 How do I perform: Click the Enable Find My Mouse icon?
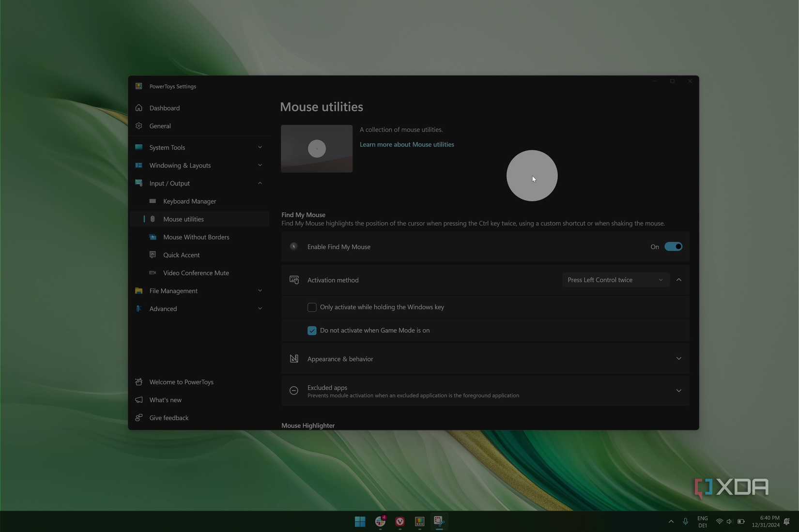click(294, 246)
